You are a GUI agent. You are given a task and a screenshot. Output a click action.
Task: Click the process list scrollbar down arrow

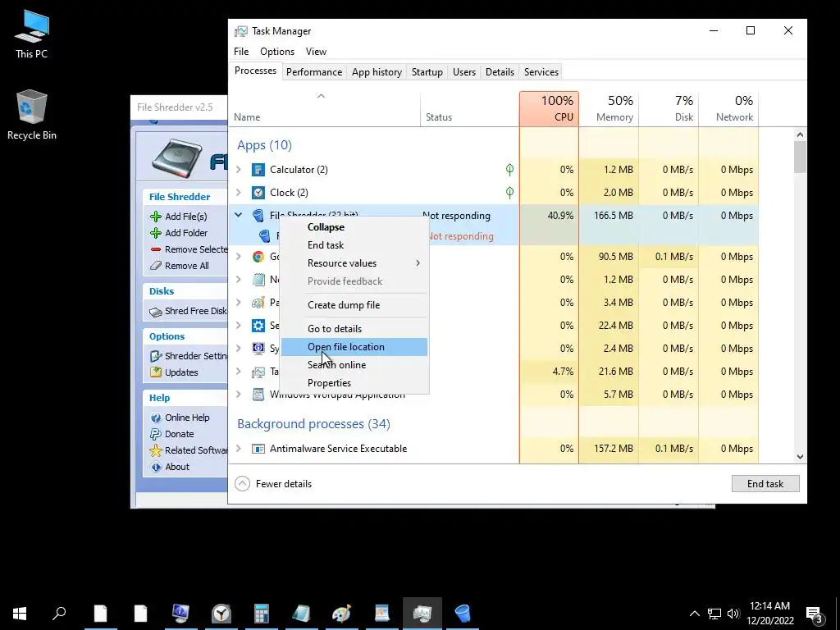pyautogui.click(x=800, y=457)
